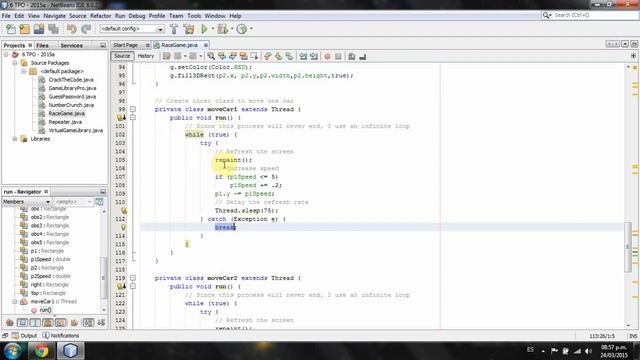The image size is (640, 360).
Task: Collapse the moveCar1 class fold at line 99
Action: (x=133, y=109)
